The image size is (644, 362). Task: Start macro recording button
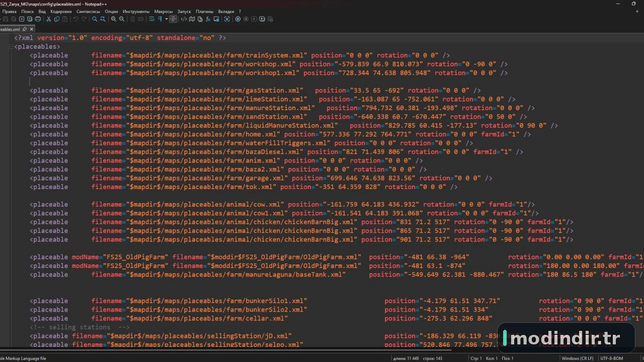(x=237, y=19)
